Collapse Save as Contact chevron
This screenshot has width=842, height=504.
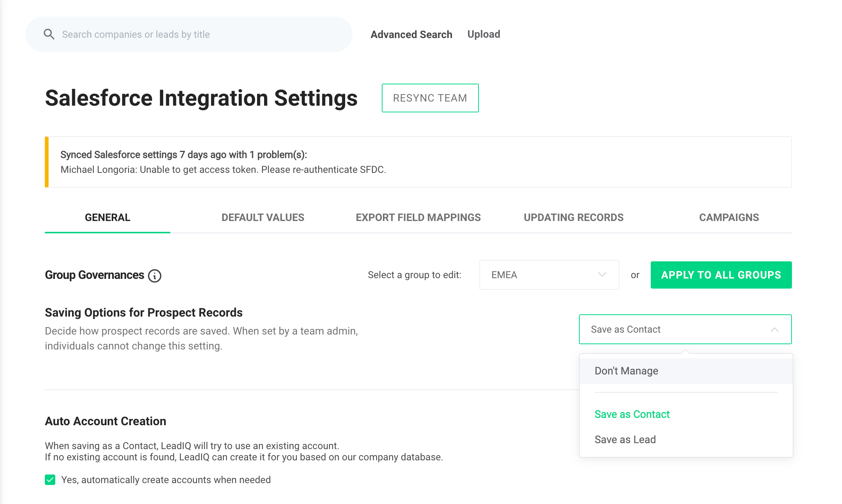(x=775, y=330)
